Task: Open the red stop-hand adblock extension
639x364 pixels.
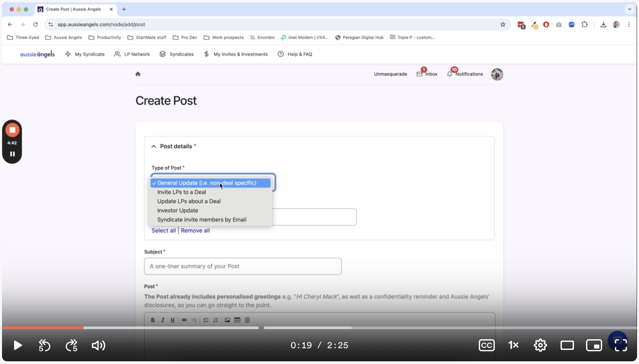Action: pyautogui.click(x=546, y=24)
